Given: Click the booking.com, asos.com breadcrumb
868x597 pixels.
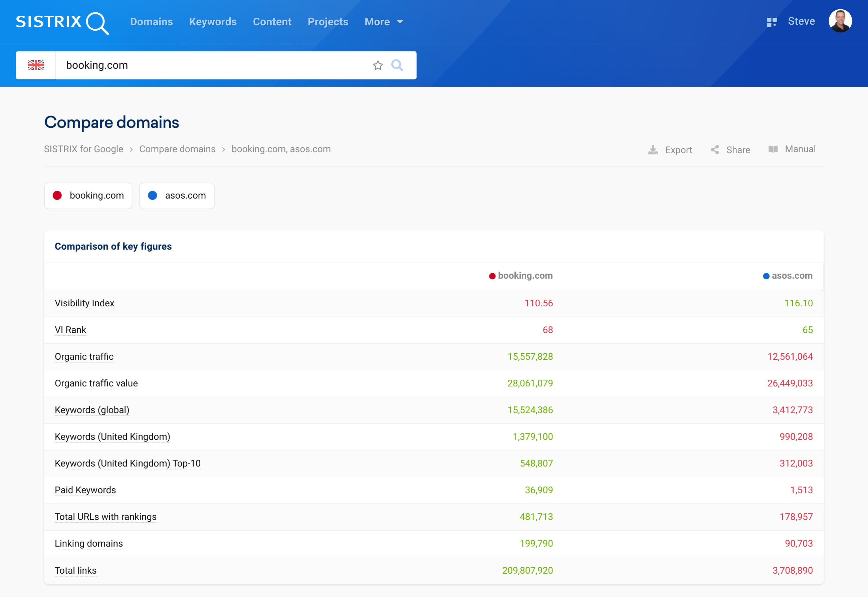Looking at the screenshot, I should click(x=281, y=149).
